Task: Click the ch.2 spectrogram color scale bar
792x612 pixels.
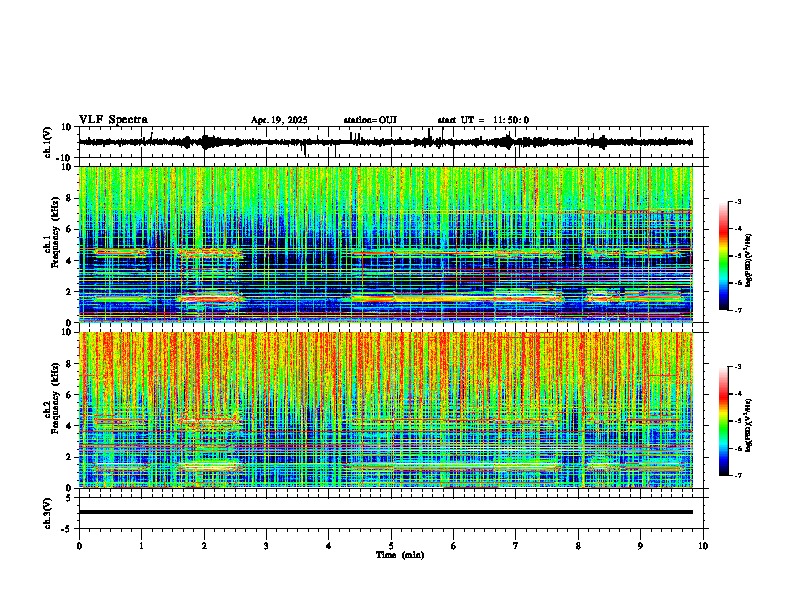Action: 724,421
